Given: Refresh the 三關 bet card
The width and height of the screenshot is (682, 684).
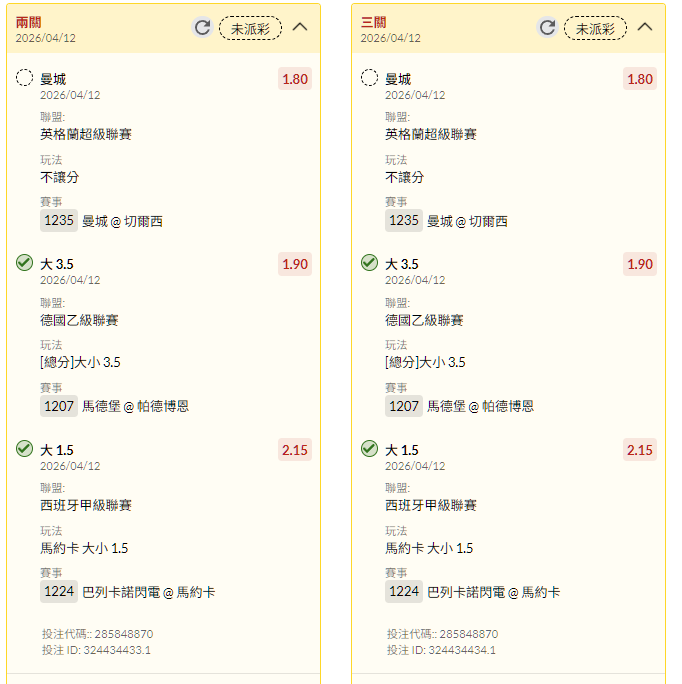Looking at the screenshot, I should coord(547,28).
